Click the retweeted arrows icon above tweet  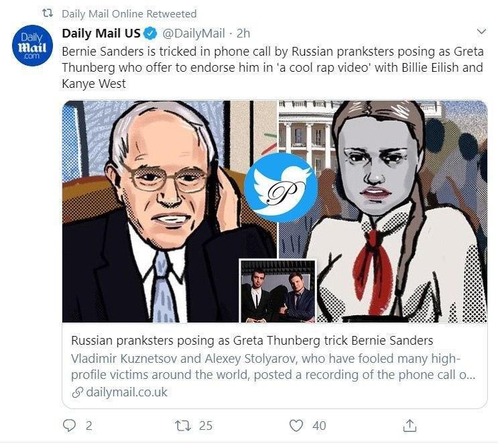[46, 13]
